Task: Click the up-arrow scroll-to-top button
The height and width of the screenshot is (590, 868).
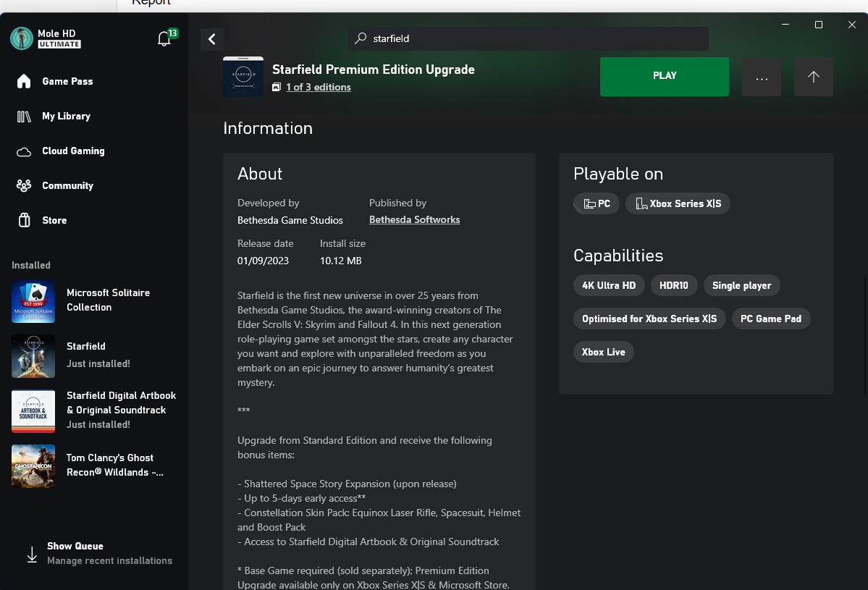Action: (813, 77)
